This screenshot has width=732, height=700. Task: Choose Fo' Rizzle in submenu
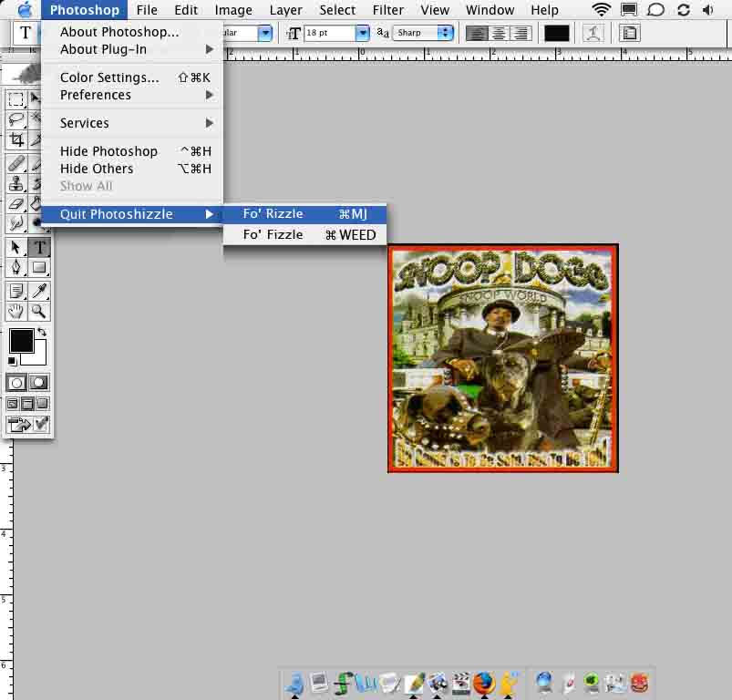(x=304, y=213)
